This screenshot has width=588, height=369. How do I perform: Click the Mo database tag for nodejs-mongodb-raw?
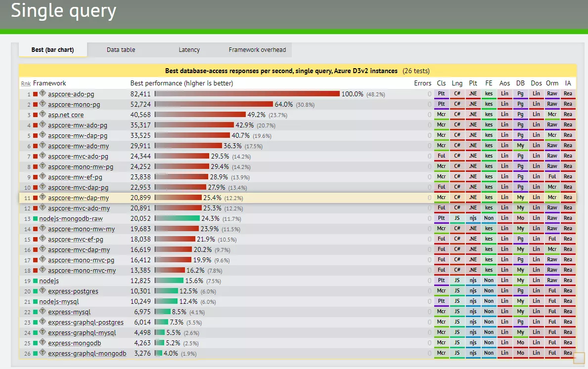(x=521, y=218)
